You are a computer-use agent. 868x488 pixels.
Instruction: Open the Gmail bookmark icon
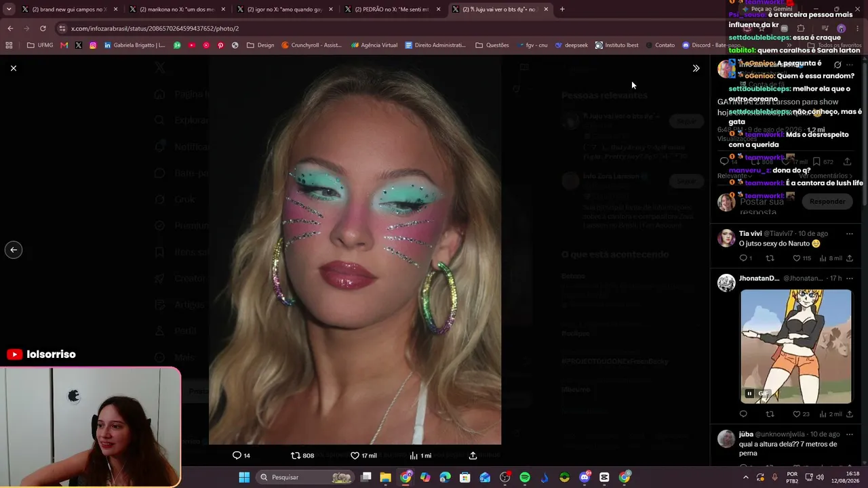pos(64,45)
